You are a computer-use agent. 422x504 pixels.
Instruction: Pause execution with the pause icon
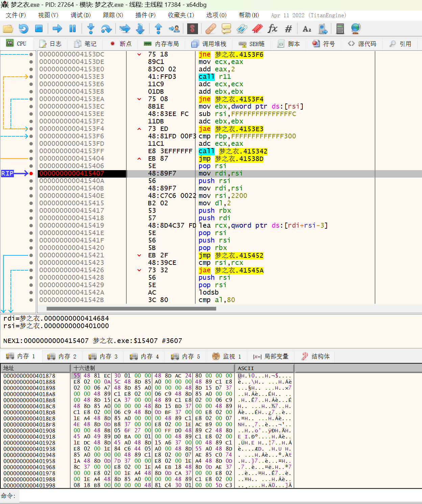click(x=73, y=29)
